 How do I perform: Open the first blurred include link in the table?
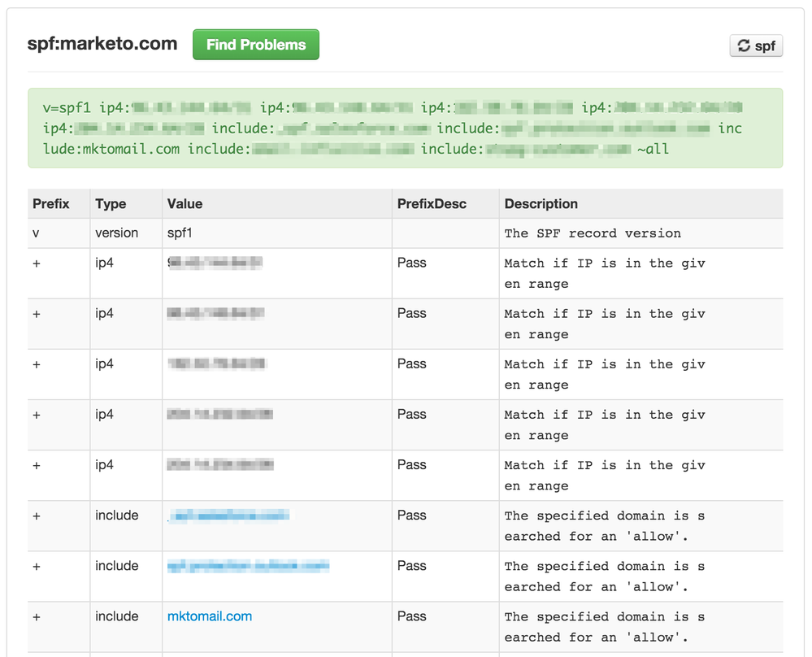point(228,516)
